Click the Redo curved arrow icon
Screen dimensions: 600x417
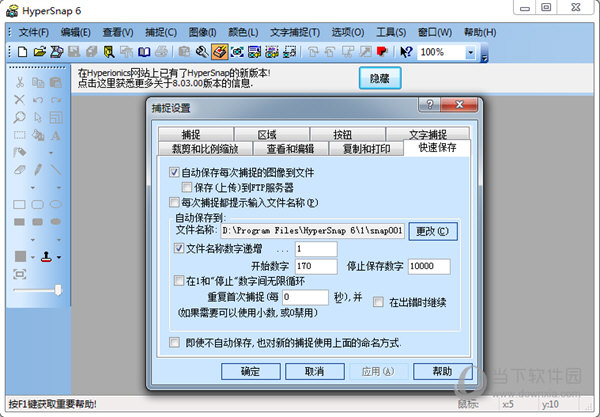[56, 100]
